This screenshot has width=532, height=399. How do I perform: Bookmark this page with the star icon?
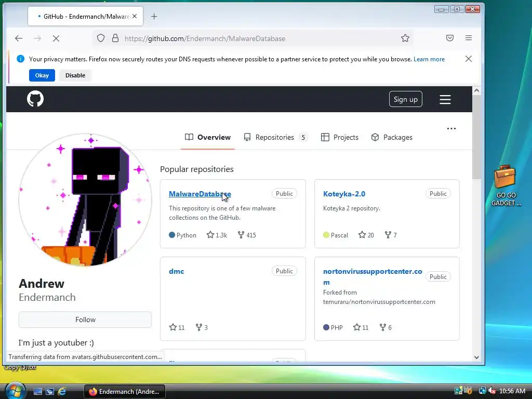[x=405, y=38]
